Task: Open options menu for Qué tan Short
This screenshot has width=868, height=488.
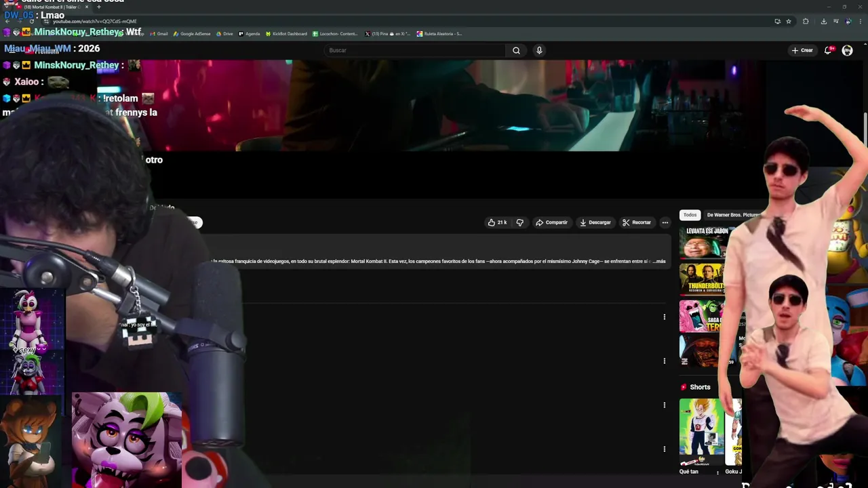Action: pyautogui.click(x=717, y=473)
